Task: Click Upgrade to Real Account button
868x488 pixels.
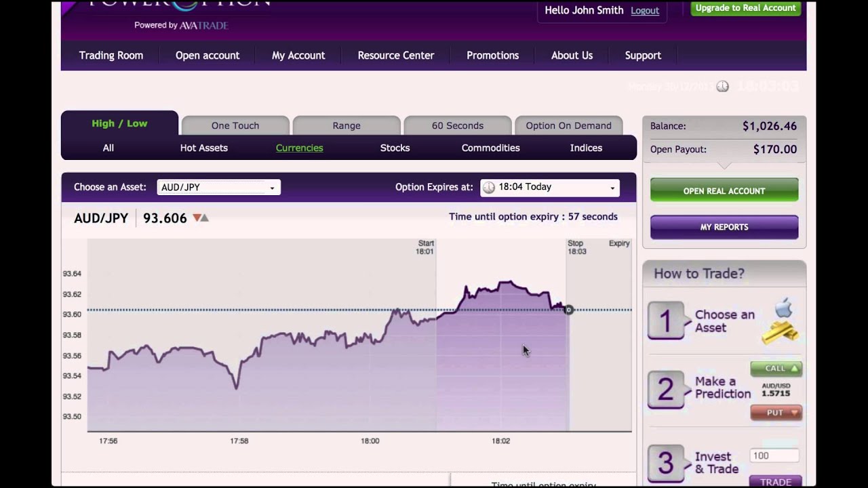Action: click(x=745, y=8)
